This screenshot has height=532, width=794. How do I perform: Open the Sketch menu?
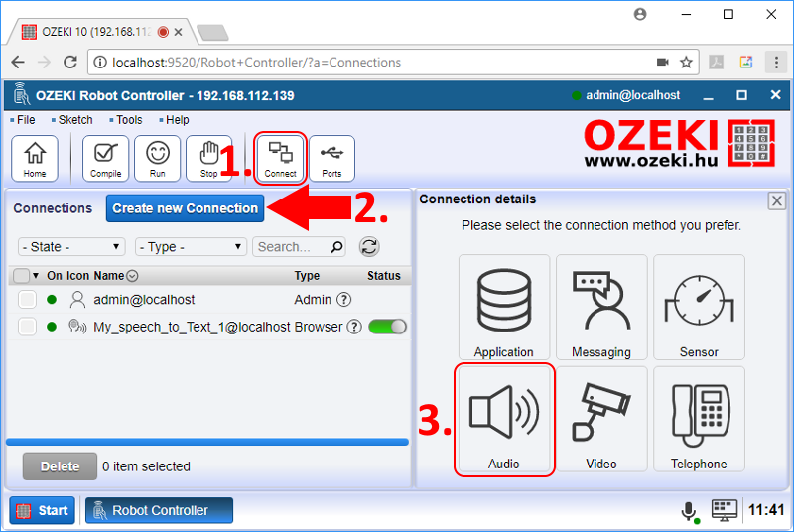click(x=75, y=120)
